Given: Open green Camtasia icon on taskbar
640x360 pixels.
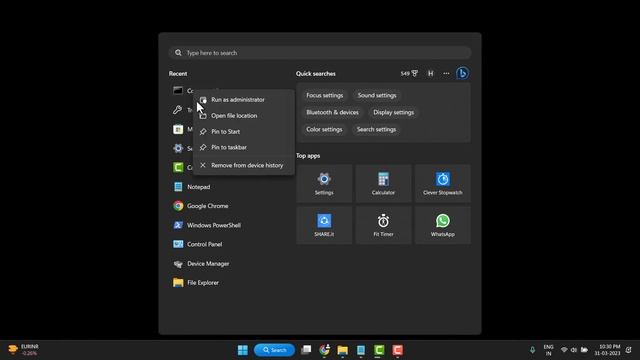Looking at the screenshot, I should 379,350.
